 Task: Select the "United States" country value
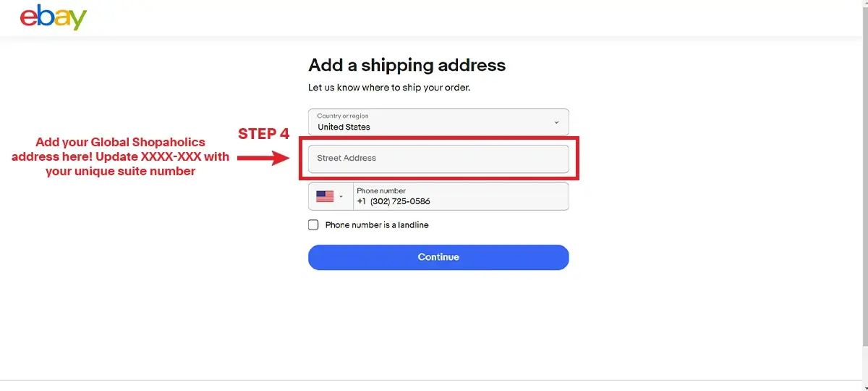coord(344,127)
